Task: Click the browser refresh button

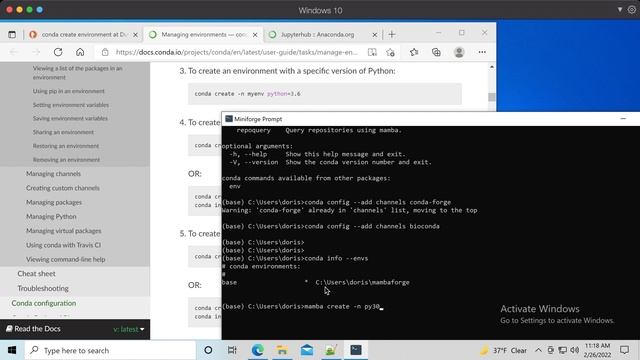Action: [x=58, y=52]
